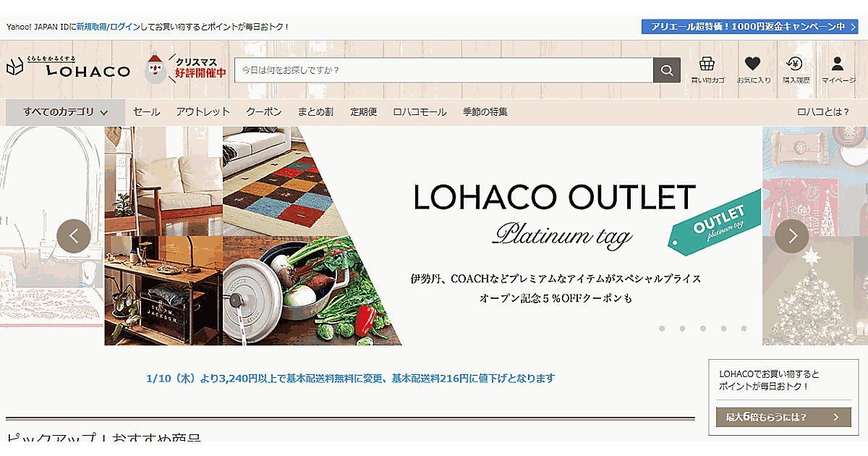Select the first carousel pagination dot
Screen dimensions: 868x456
tap(662, 329)
